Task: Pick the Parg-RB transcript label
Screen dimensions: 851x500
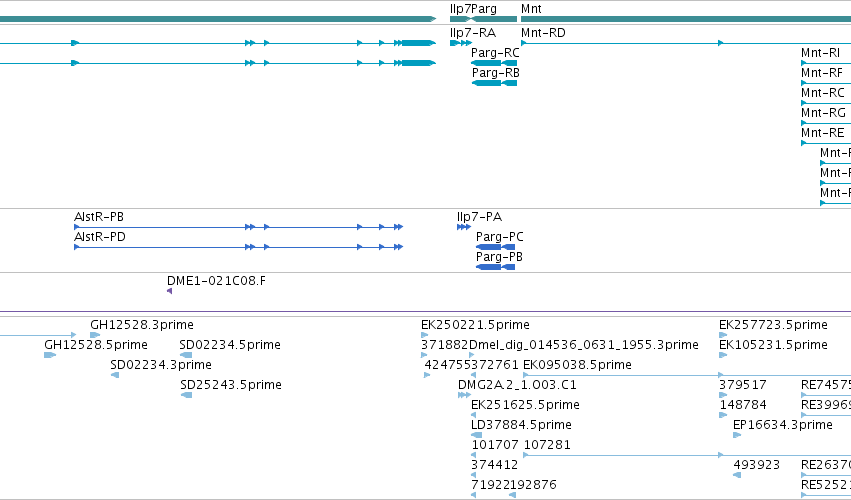Action: [496, 73]
